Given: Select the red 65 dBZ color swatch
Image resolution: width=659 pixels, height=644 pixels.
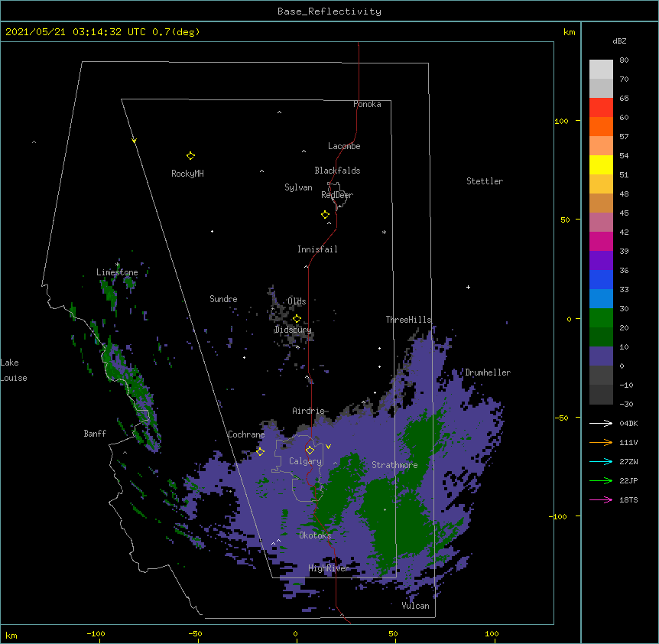Looking at the screenshot, I should 601,107.
